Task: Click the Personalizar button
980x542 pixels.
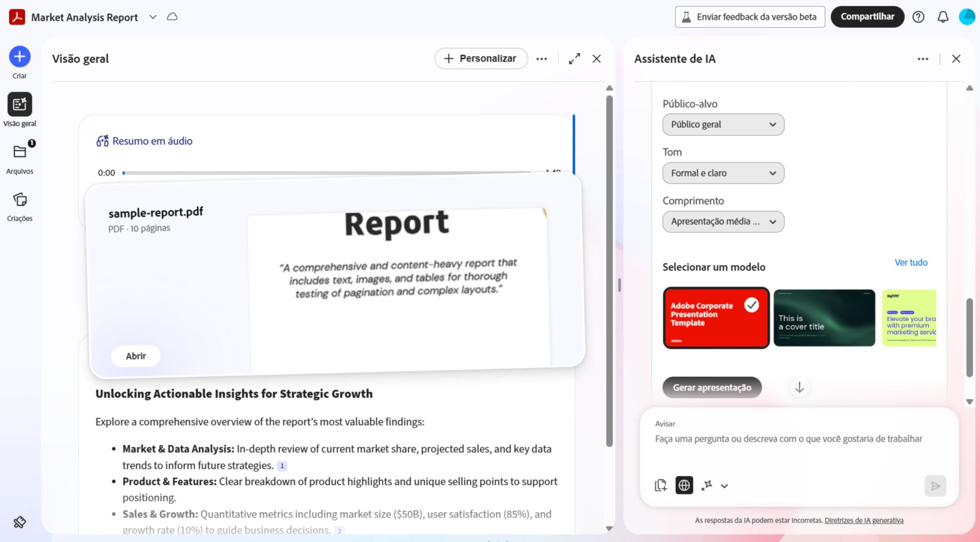Action: click(481, 59)
